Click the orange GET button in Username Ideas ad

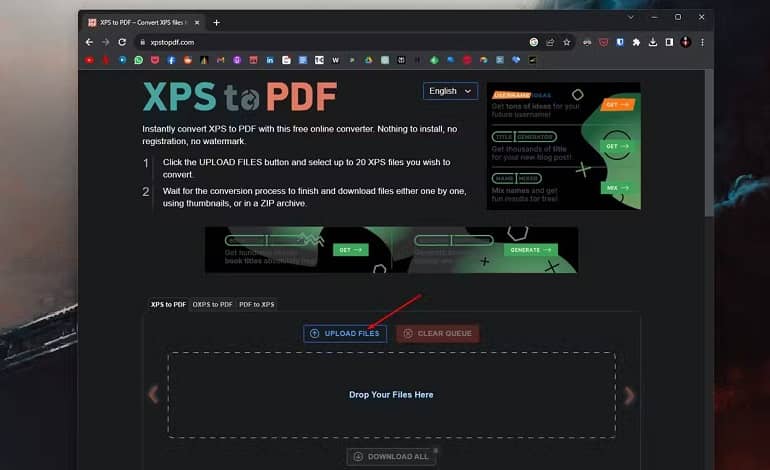(x=617, y=105)
